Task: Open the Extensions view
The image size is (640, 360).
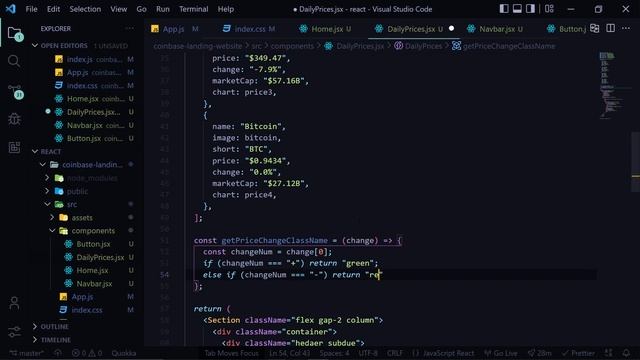Action: [x=14, y=147]
